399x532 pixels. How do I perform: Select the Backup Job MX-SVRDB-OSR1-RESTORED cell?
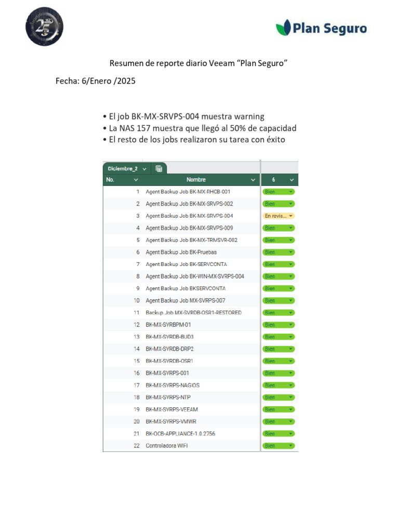(193, 313)
